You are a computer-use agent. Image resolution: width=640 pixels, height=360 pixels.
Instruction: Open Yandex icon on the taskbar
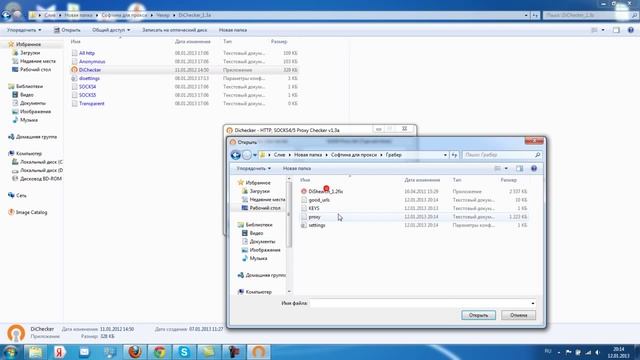(x=60, y=352)
